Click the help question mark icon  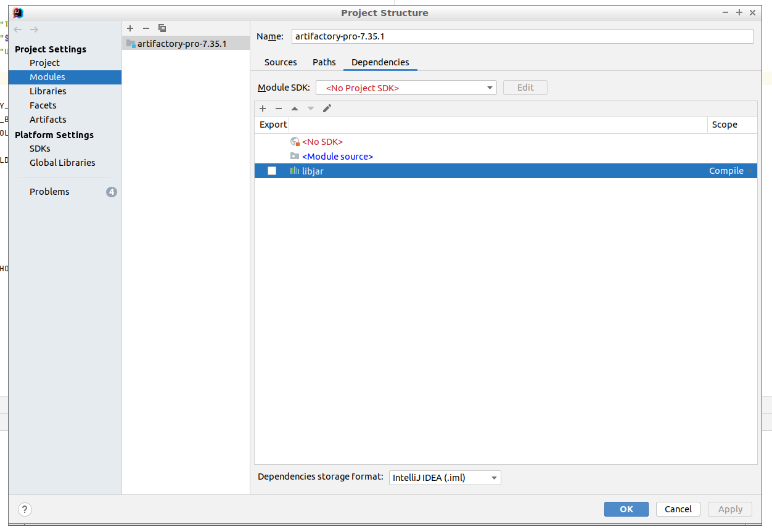pos(25,509)
